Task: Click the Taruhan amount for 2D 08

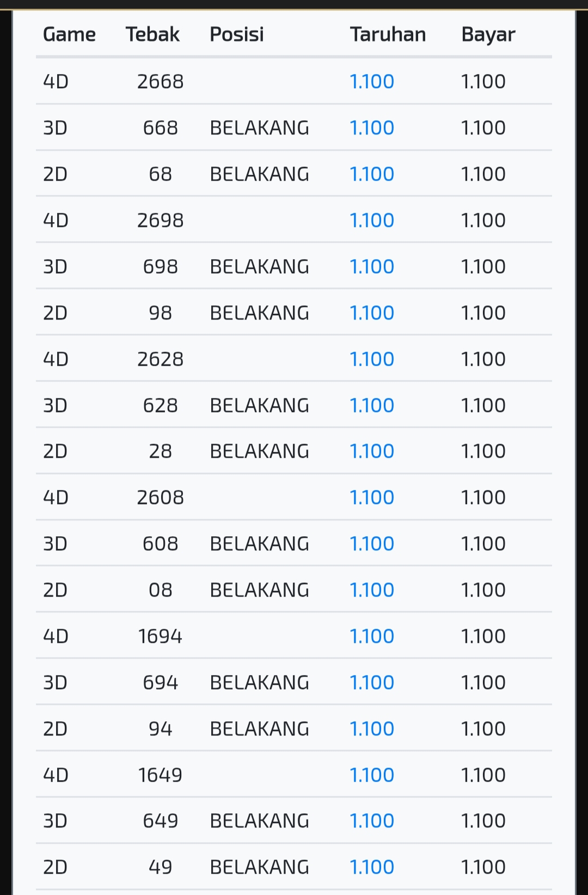Action: click(371, 590)
